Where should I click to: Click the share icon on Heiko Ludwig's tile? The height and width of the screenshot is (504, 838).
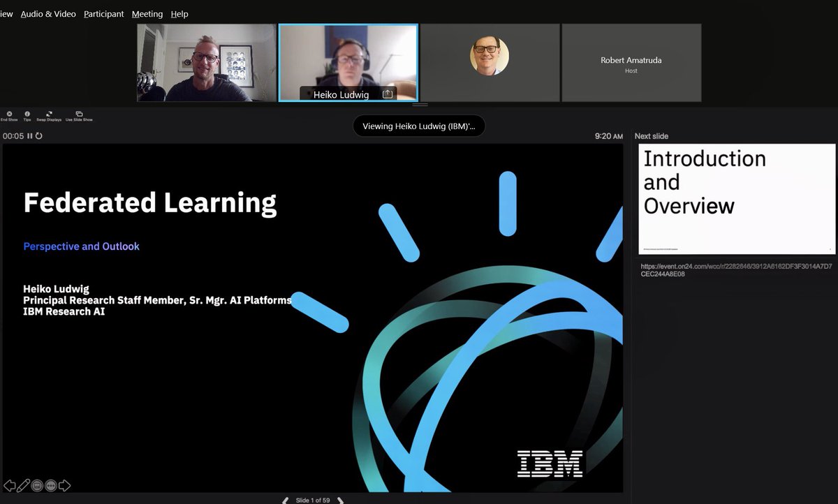[388, 94]
